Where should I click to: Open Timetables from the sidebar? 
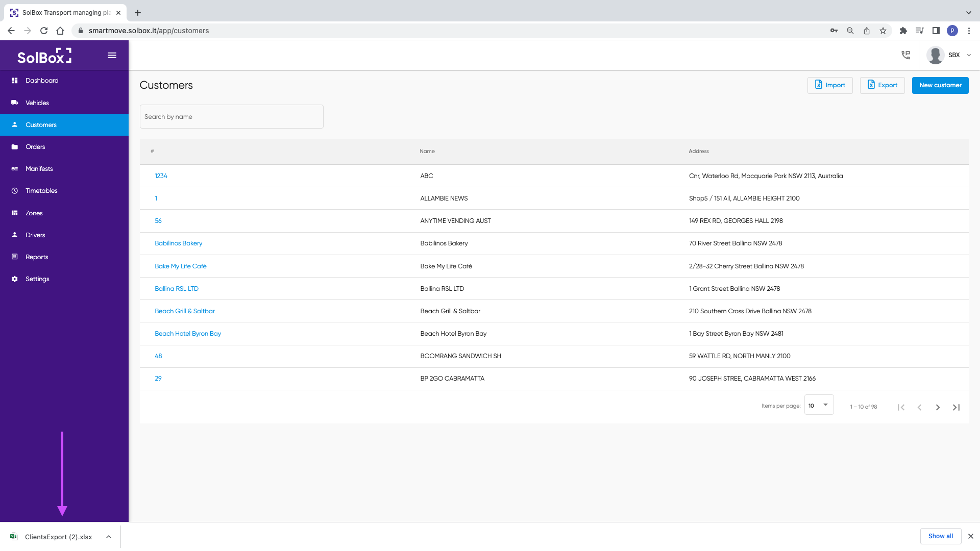tap(64, 191)
